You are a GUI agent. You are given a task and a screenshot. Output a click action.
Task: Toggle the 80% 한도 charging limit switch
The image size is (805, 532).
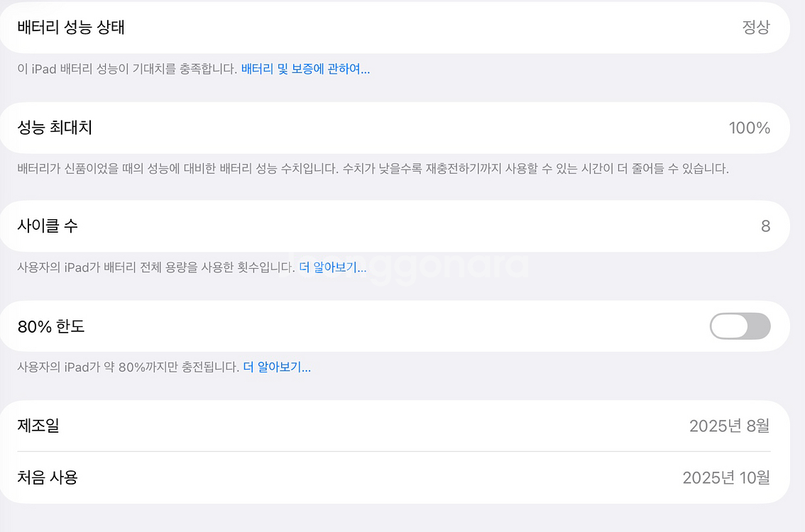[740, 326]
